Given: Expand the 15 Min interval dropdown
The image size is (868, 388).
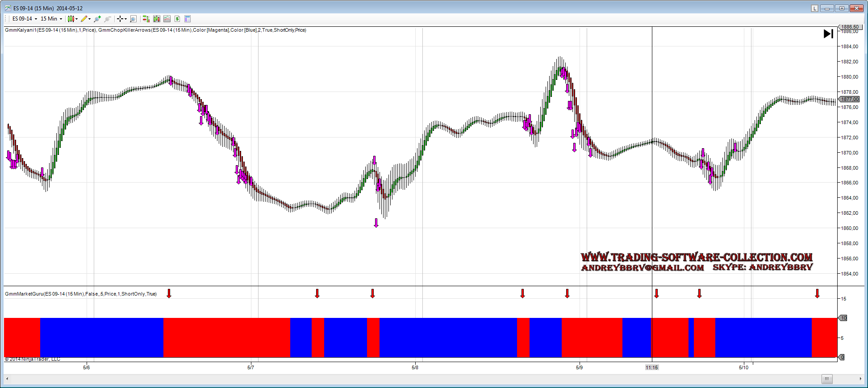Looking at the screenshot, I should pyautogui.click(x=51, y=19).
